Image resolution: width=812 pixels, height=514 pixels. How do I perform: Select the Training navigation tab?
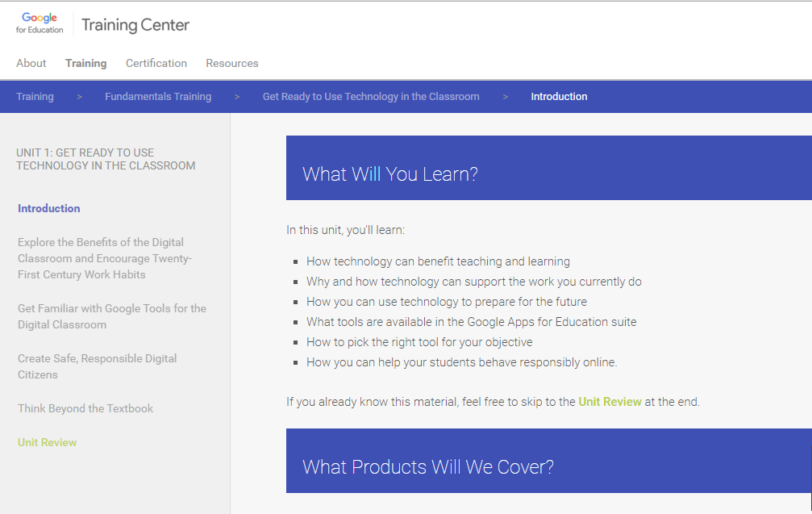[x=85, y=63]
